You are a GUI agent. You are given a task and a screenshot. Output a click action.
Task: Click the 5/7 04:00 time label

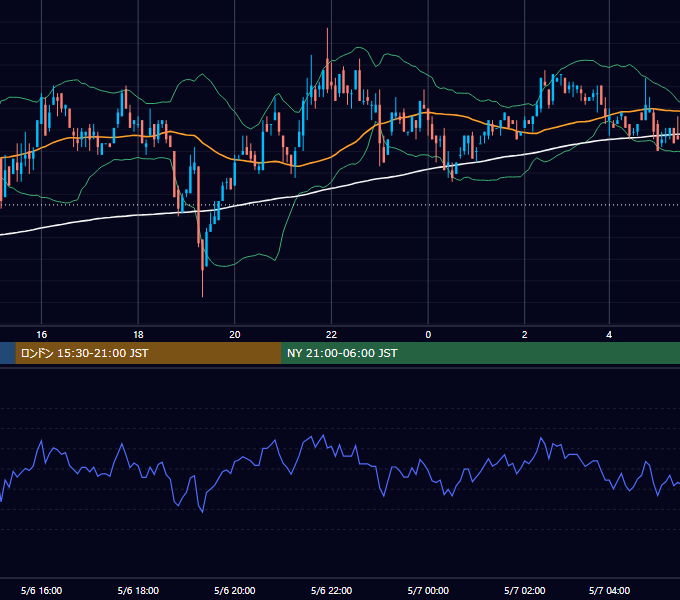(x=609, y=590)
